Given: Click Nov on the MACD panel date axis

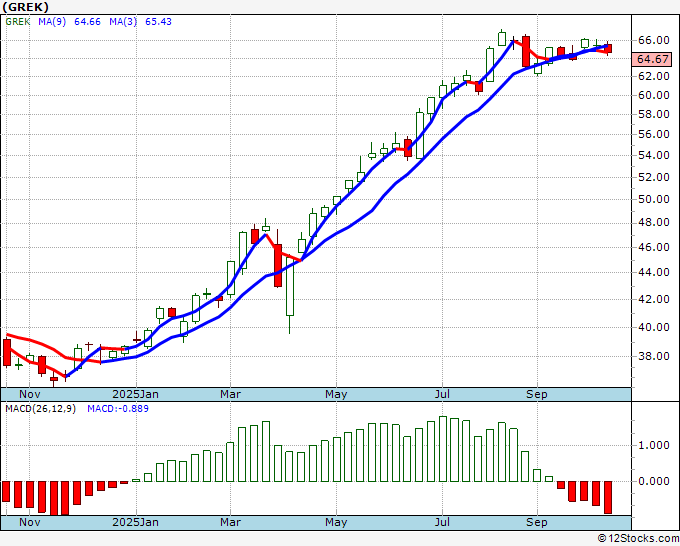Looking at the screenshot, I should (29, 522).
